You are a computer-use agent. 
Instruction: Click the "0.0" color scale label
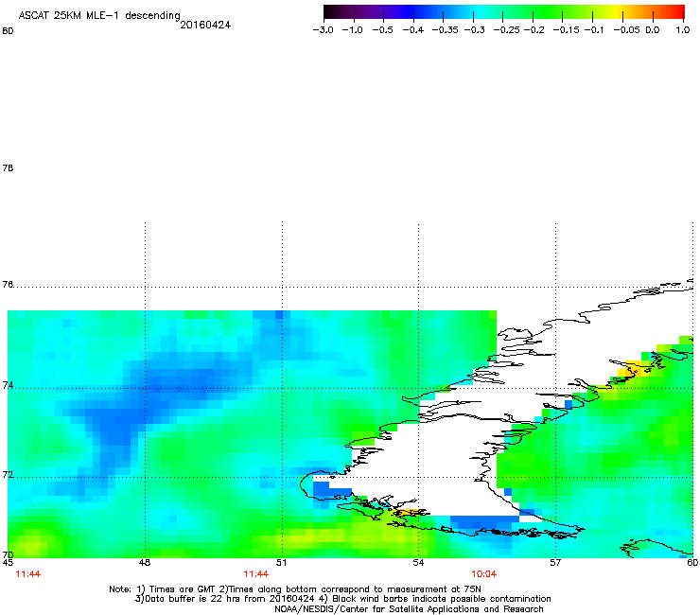[x=653, y=30]
